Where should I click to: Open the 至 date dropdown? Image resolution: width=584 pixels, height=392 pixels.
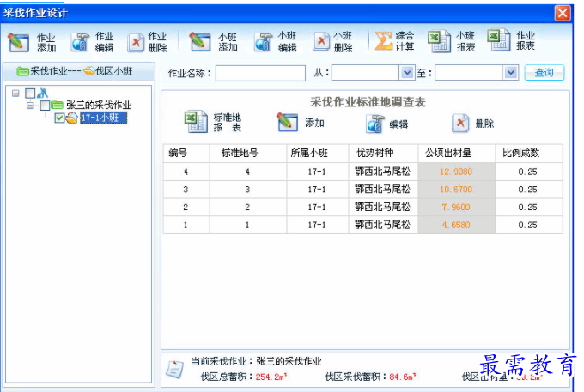click(511, 73)
